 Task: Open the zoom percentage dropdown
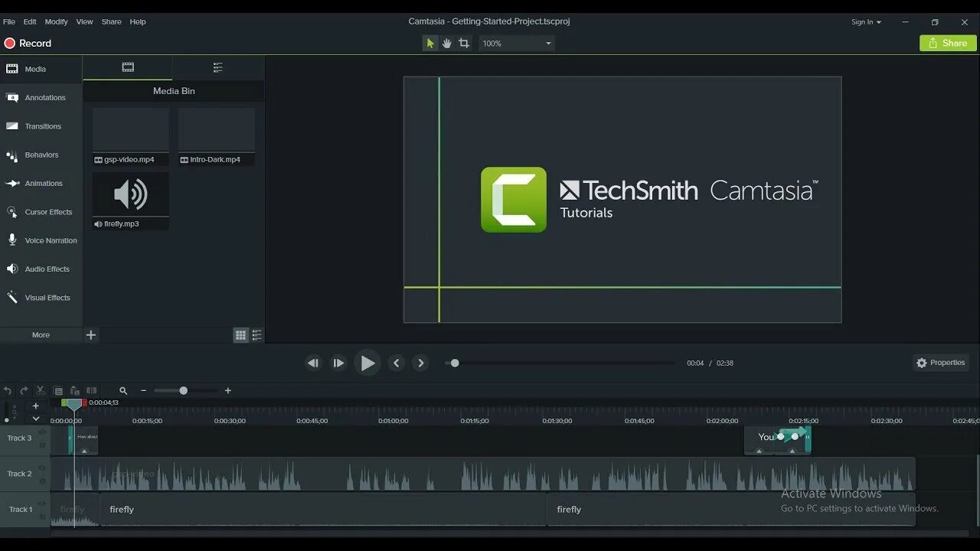[x=548, y=43]
